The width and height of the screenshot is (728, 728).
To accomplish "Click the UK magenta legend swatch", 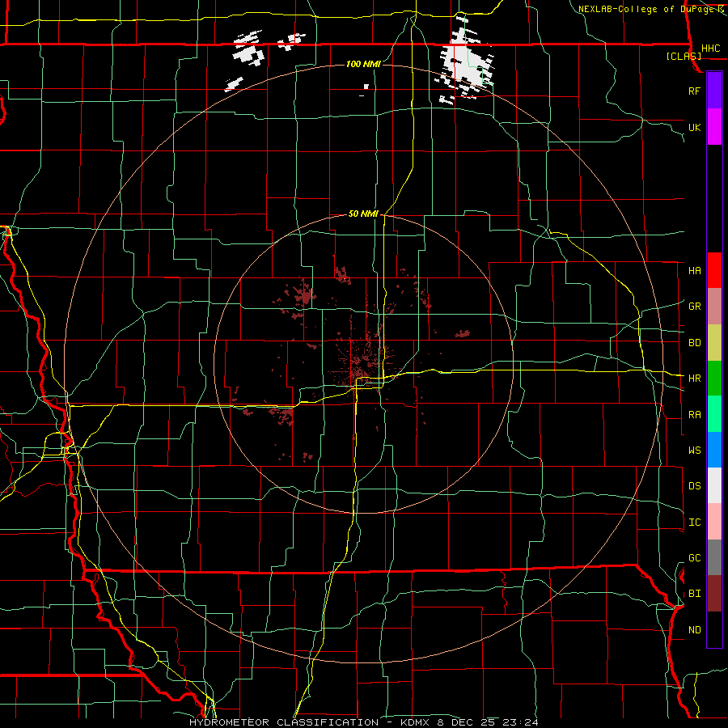I will 714,127.
